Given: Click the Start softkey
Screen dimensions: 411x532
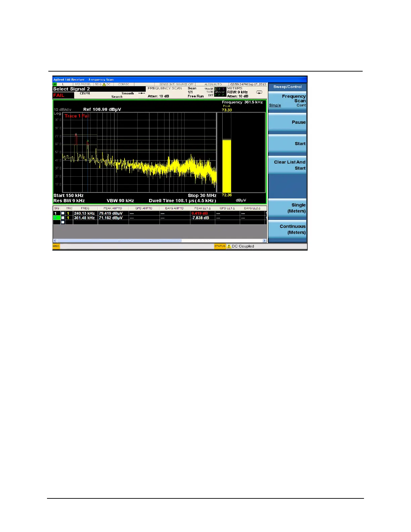Looking at the screenshot, I should click(x=287, y=143).
